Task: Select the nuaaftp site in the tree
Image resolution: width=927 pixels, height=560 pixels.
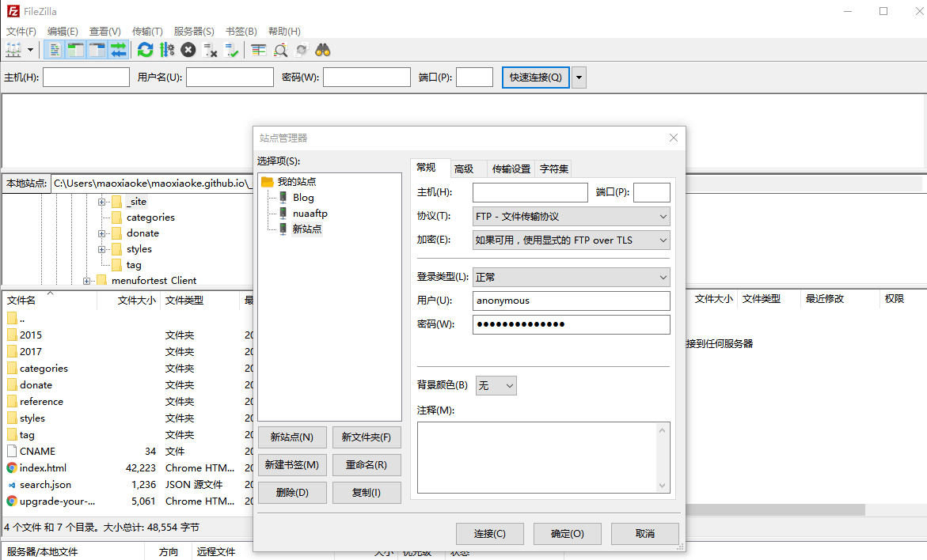Action: 310,213
